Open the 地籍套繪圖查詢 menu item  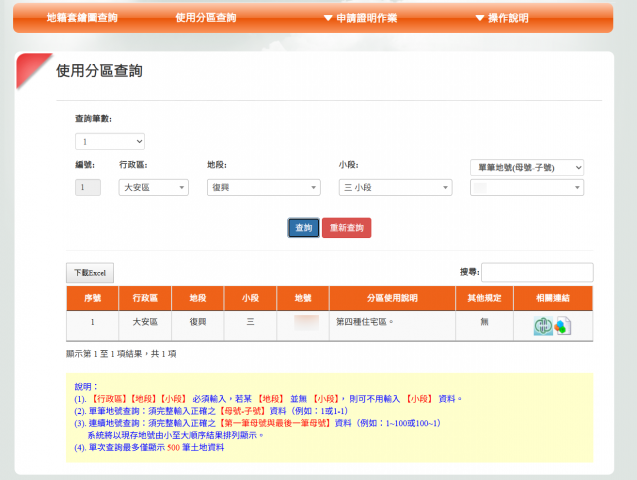tap(82, 18)
